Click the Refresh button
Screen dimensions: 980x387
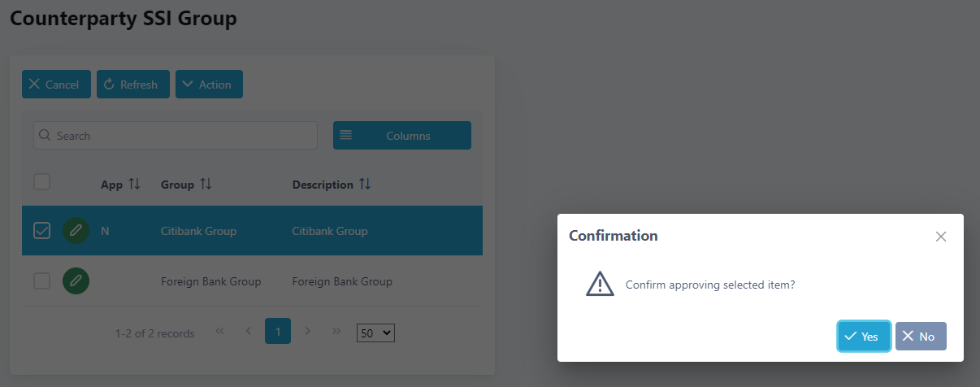[132, 85]
